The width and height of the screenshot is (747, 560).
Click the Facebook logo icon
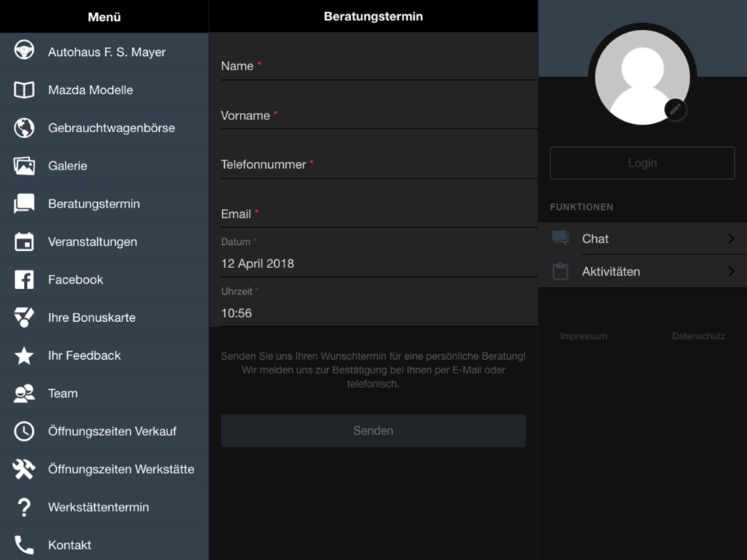(25, 279)
